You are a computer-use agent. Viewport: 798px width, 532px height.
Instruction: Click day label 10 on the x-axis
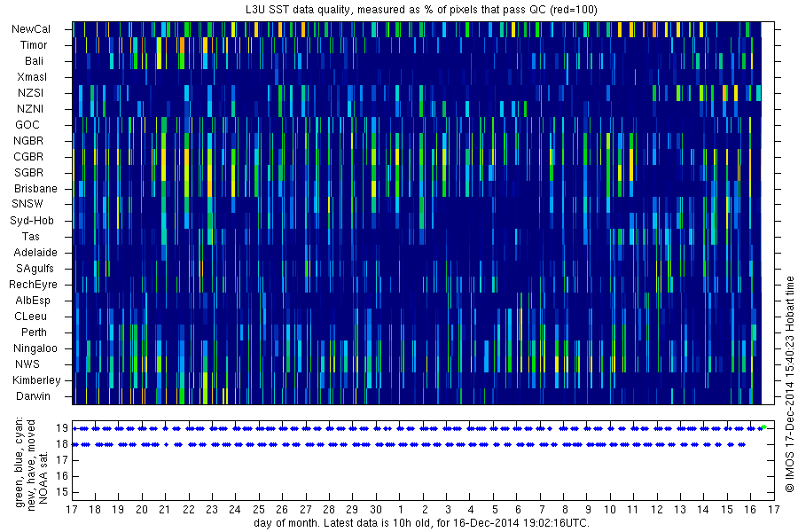(610, 509)
